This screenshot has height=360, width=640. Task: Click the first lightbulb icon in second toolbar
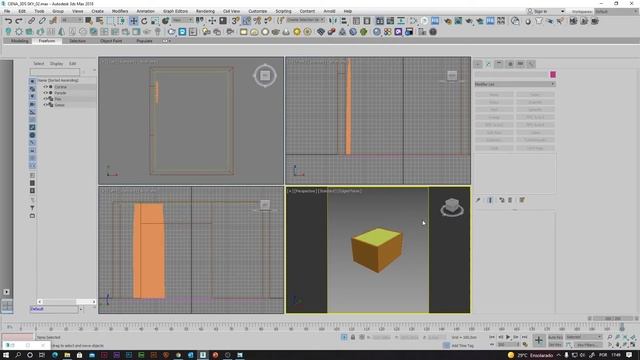tap(8, 32)
